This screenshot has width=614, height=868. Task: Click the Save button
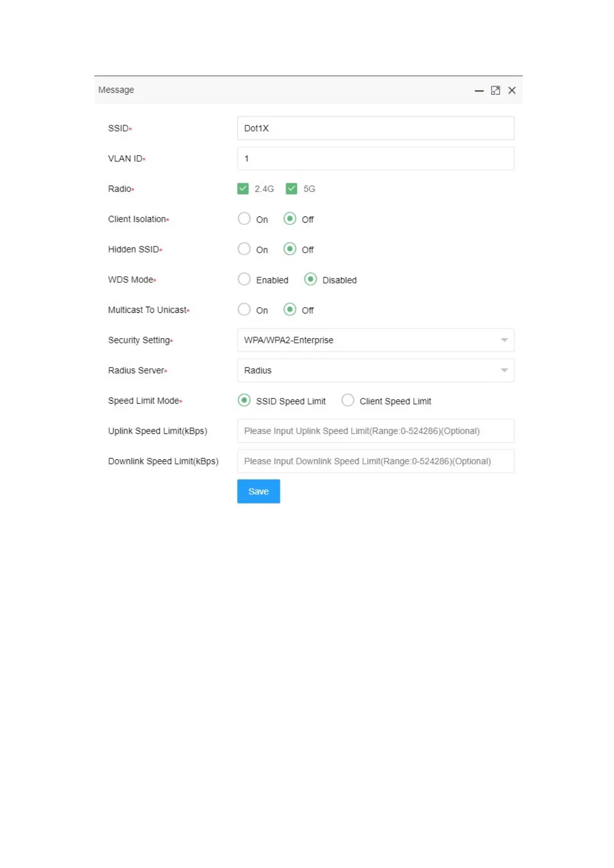258,491
